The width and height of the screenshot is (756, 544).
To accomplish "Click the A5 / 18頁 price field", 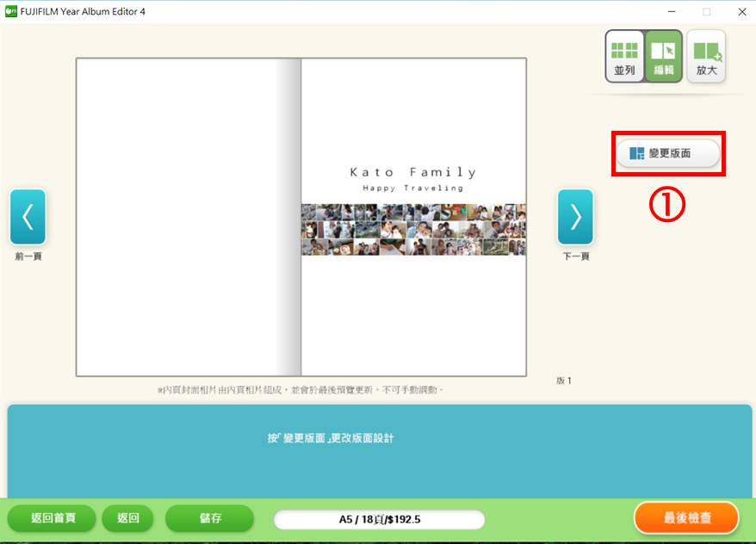I will pyautogui.click(x=379, y=520).
